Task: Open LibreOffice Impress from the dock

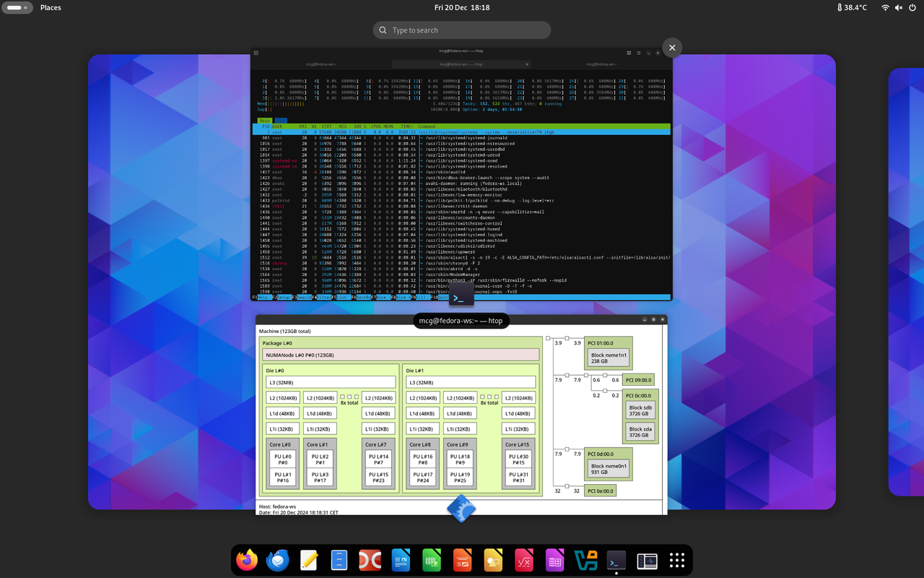Action: point(462,560)
